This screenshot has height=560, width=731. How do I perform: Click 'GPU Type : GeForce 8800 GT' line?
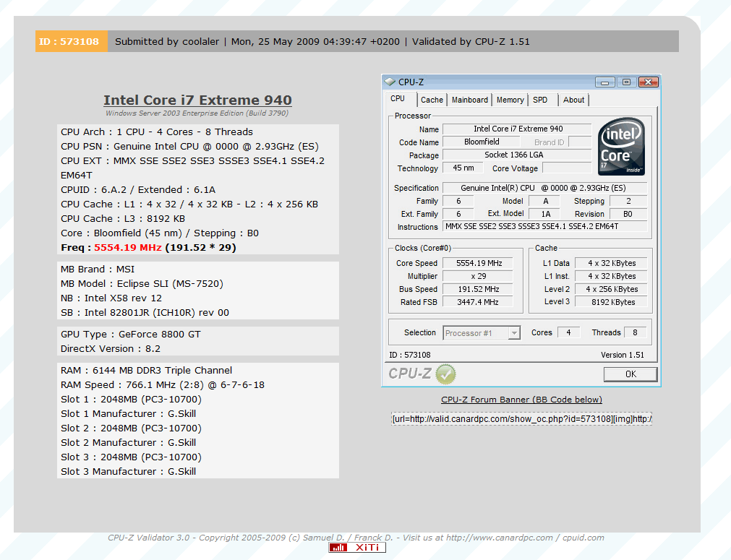click(x=131, y=334)
